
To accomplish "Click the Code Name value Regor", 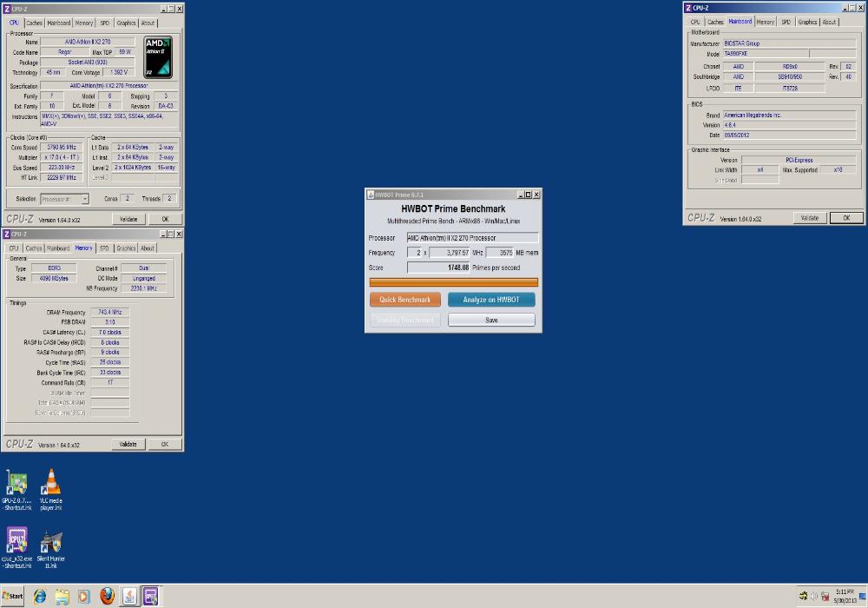I will pyautogui.click(x=64, y=52).
